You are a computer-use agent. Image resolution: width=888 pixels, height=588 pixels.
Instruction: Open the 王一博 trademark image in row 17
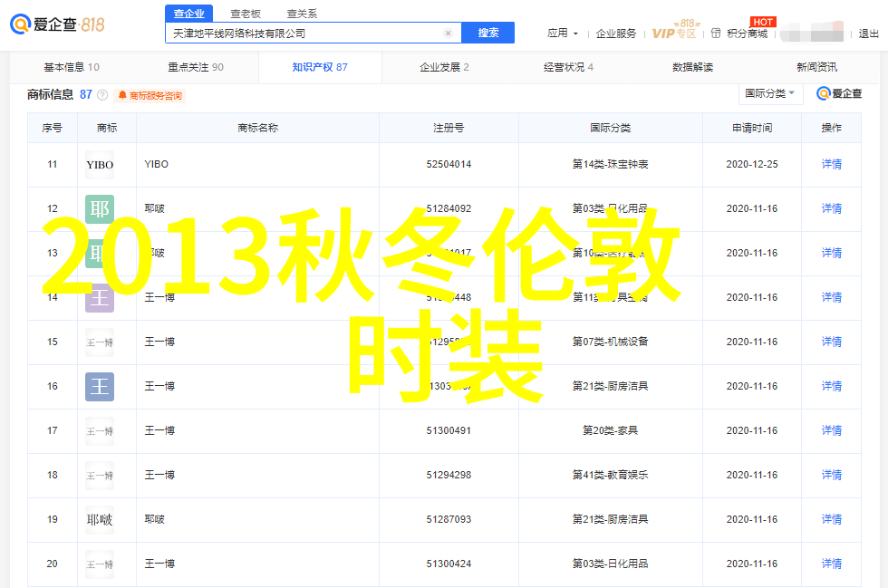100,431
